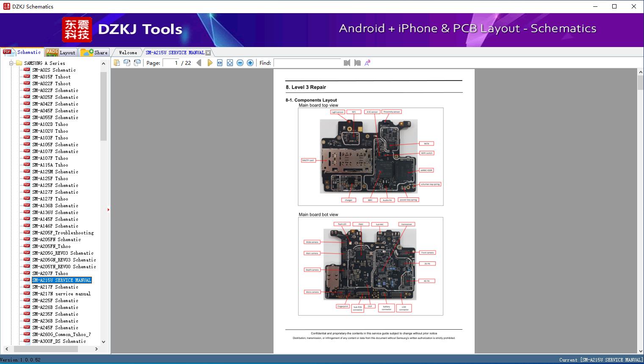Find the next match
This screenshot has height=364, width=644.
click(357, 63)
